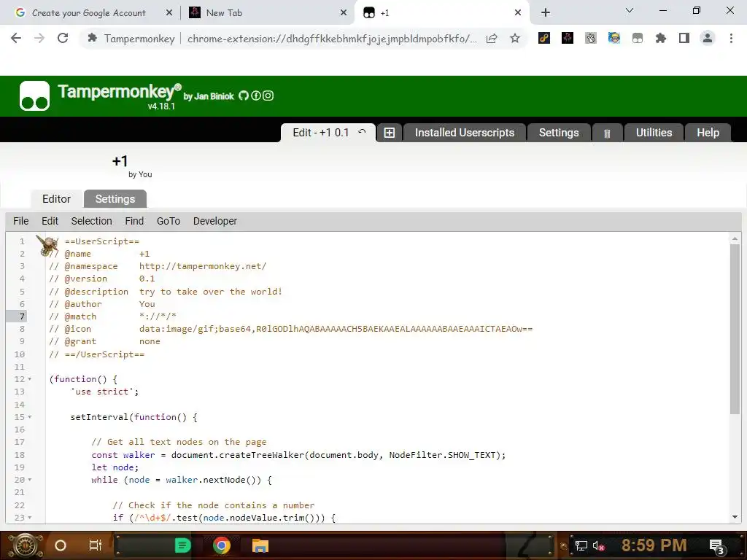Click the hand gesture extension icon
Viewport: 747px width, 560px height.
591,38
